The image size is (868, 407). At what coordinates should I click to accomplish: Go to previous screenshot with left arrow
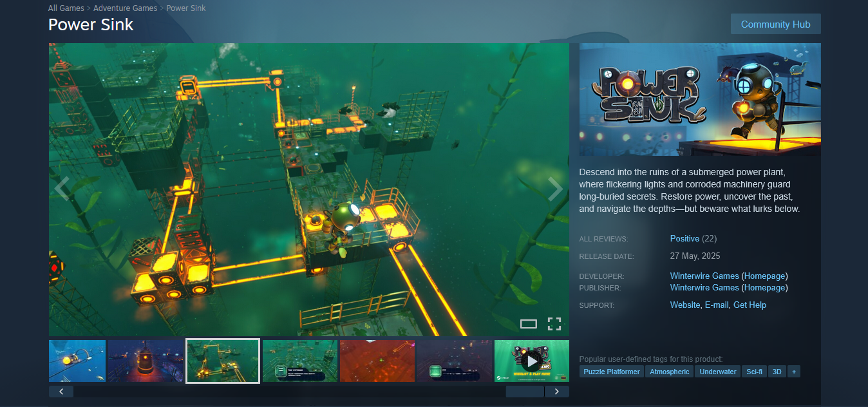(x=62, y=189)
